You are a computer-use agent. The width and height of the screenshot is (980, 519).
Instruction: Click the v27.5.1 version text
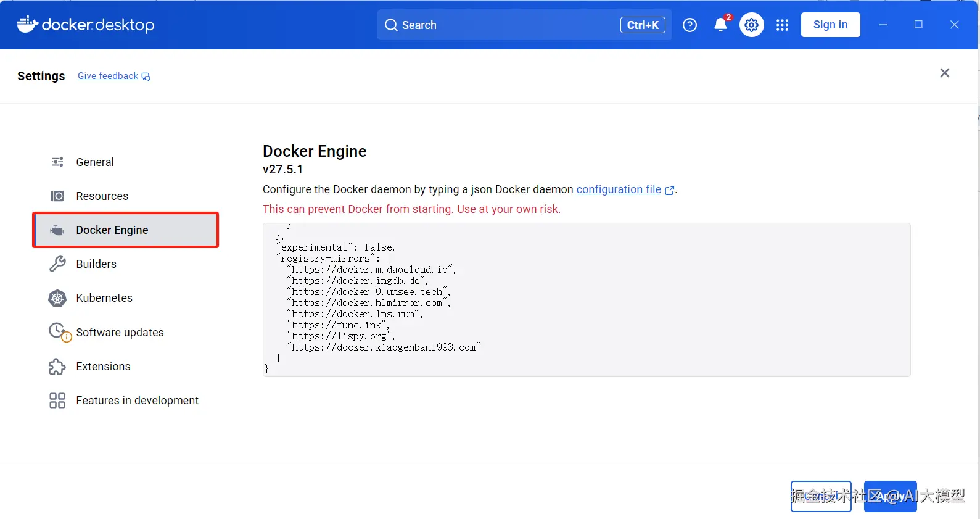pyautogui.click(x=282, y=169)
